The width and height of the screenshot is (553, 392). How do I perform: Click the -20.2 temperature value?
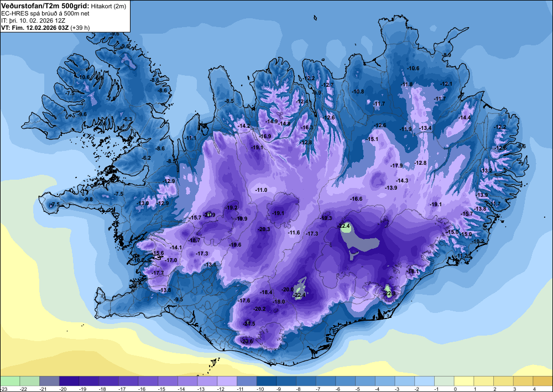pyautogui.click(x=259, y=309)
